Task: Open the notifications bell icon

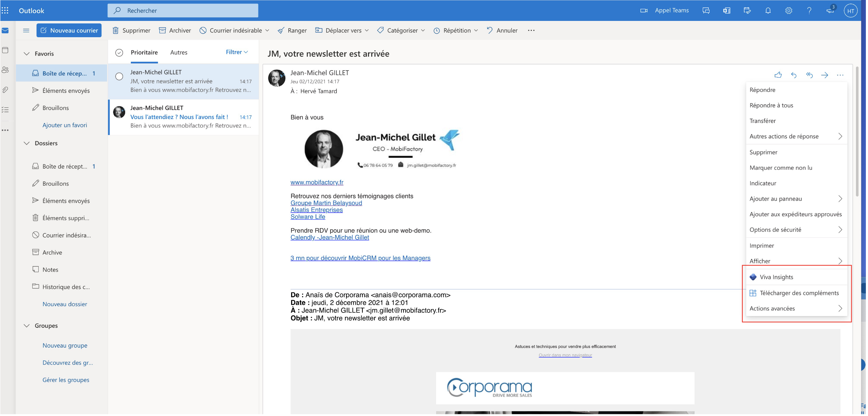Action: coord(768,11)
